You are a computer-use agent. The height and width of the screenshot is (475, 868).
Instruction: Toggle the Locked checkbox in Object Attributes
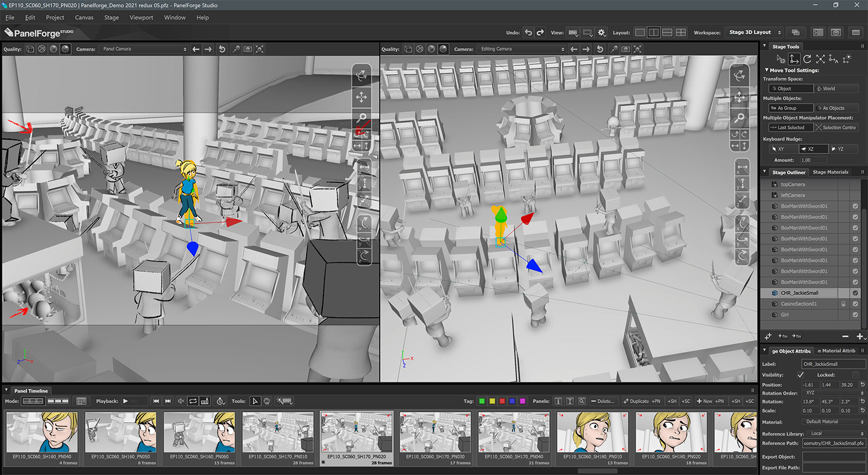coord(856,375)
